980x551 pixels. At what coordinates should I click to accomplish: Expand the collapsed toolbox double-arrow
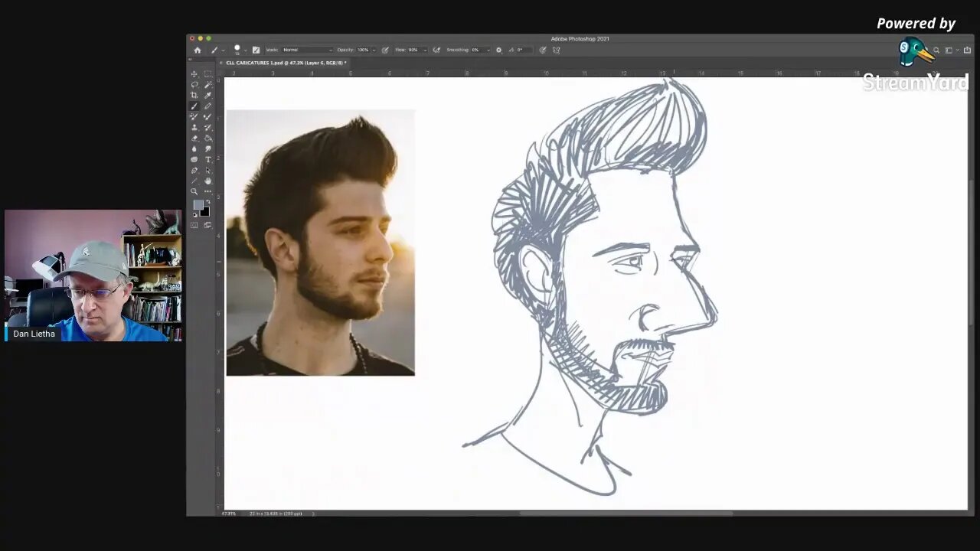[189, 60]
